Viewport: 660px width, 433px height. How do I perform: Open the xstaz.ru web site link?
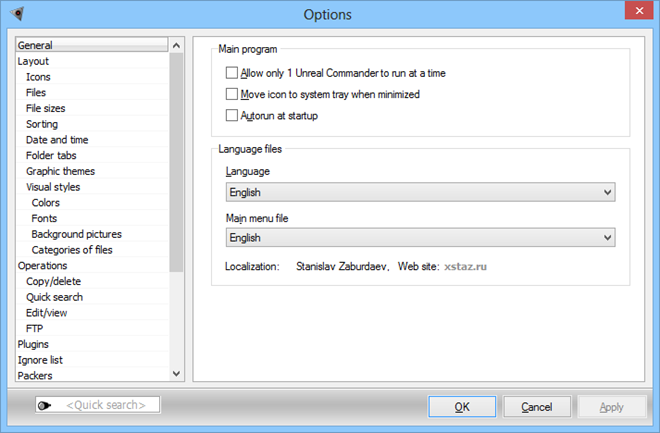pos(465,267)
